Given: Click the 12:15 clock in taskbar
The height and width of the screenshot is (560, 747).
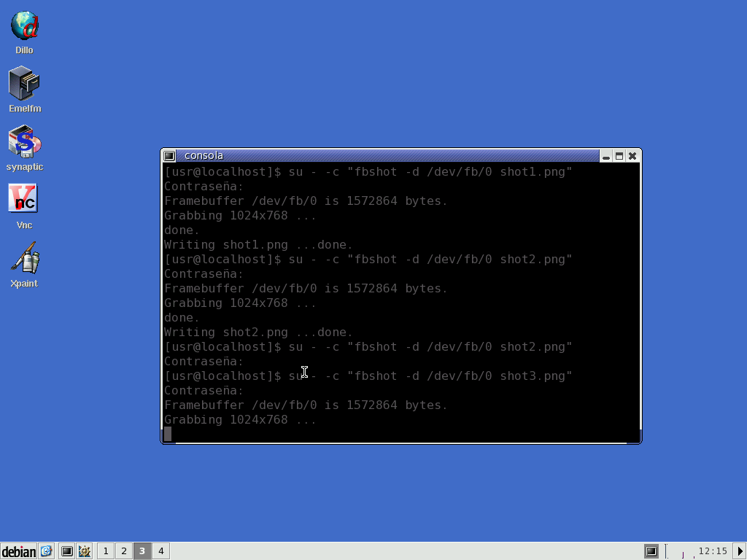Looking at the screenshot, I should (x=713, y=551).
